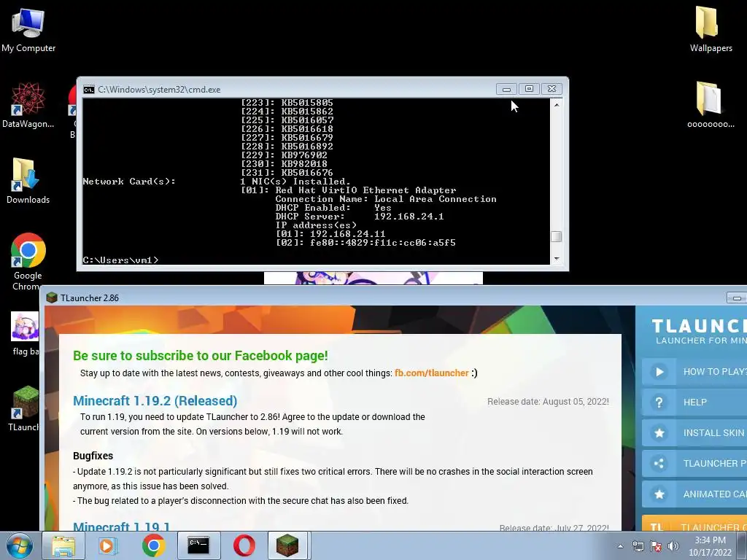The width and height of the screenshot is (747, 560).
Task: Open network status tray icon
Action: (x=638, y=546)
